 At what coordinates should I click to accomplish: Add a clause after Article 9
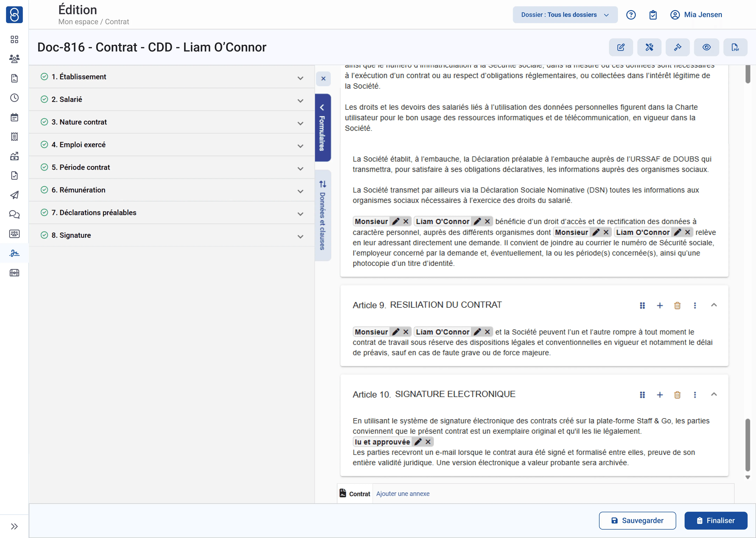click(x=660, y=305)
